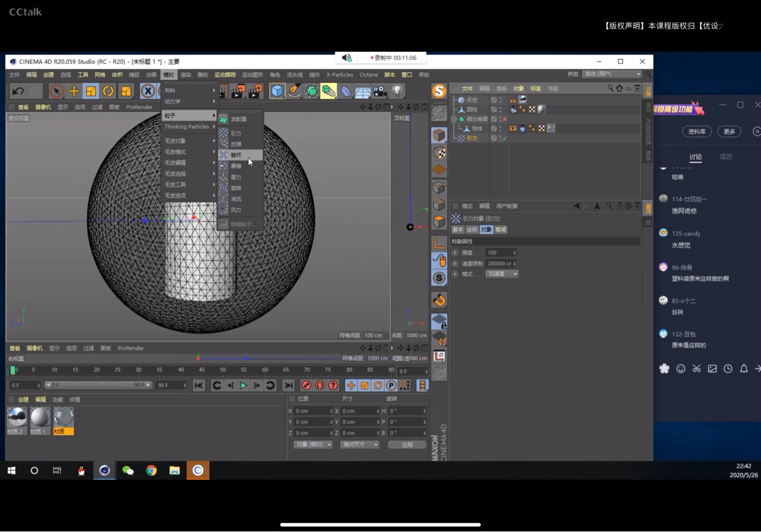761x532 pixels.
Task: Click the 应用 apply button
Action: coord(407,445)
